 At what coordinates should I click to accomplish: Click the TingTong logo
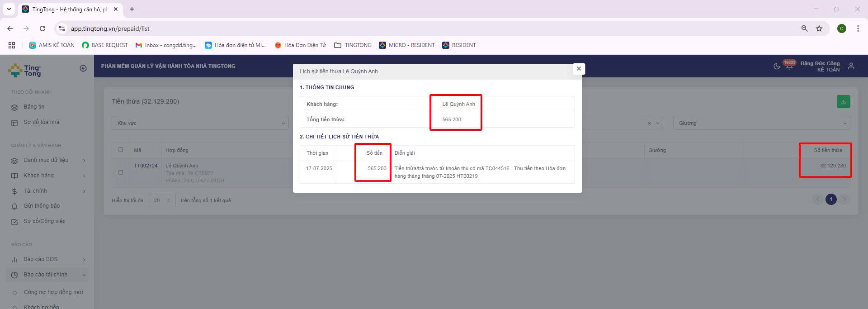25,70
